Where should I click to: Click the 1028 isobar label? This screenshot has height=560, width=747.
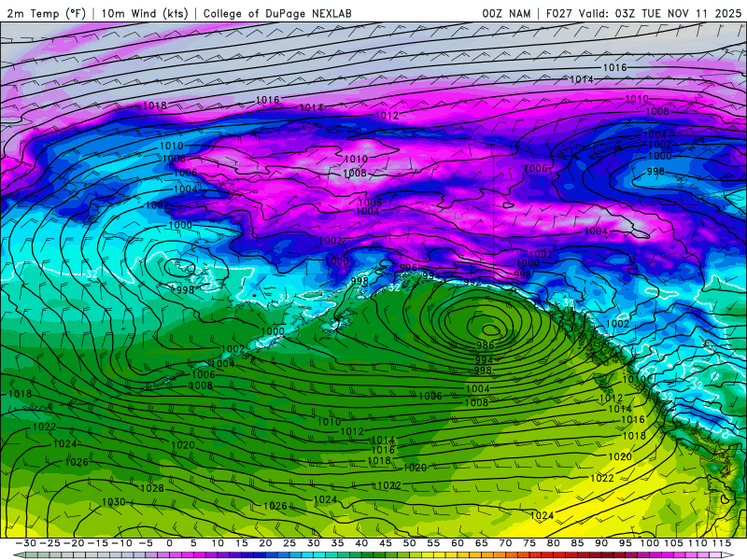pos(152,488)
